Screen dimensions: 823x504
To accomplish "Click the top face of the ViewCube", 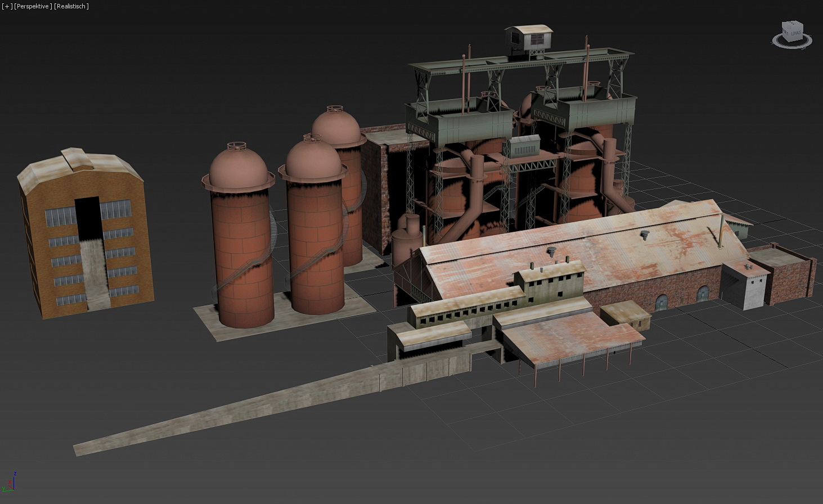I will (x=792, y=25).
